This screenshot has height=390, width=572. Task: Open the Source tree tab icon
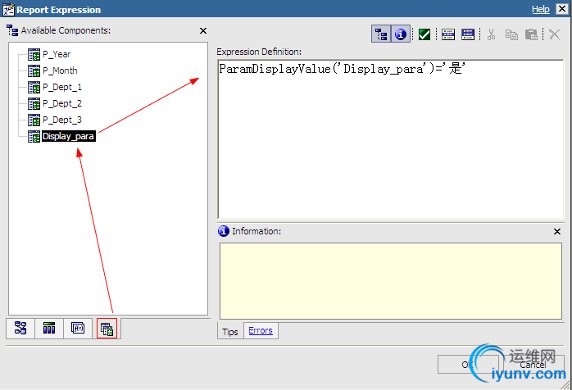pos(20,328)
